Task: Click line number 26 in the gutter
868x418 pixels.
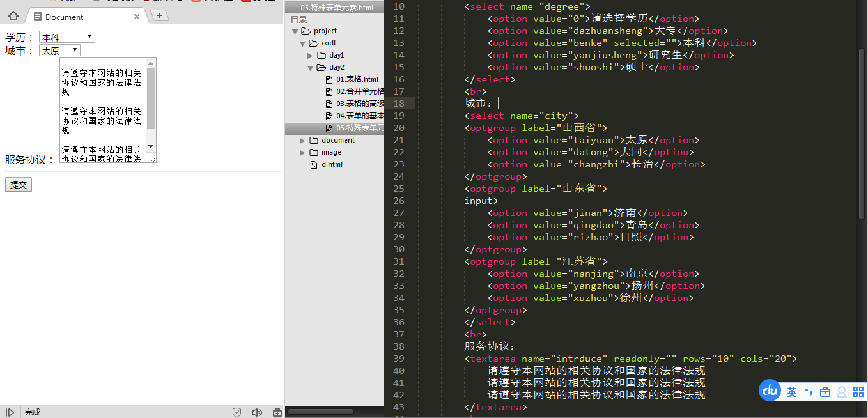Action: pos(399,201)
